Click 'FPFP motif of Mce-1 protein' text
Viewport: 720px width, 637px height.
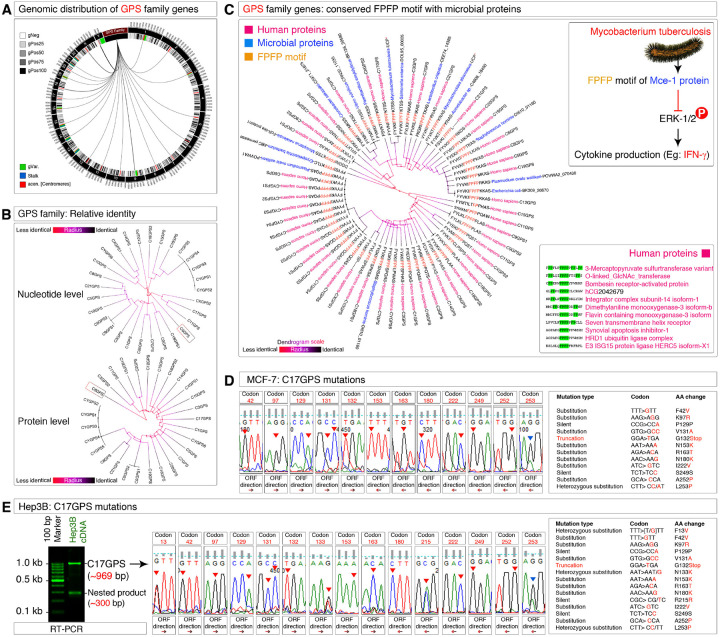click(648, 80)
